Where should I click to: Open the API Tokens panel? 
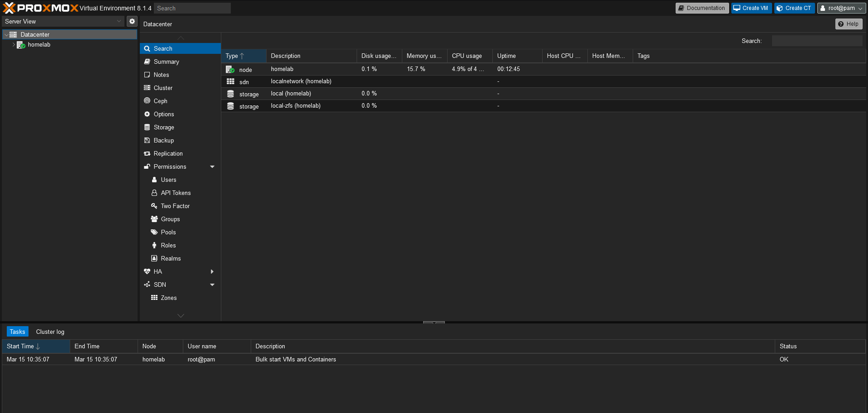(176, 193)
